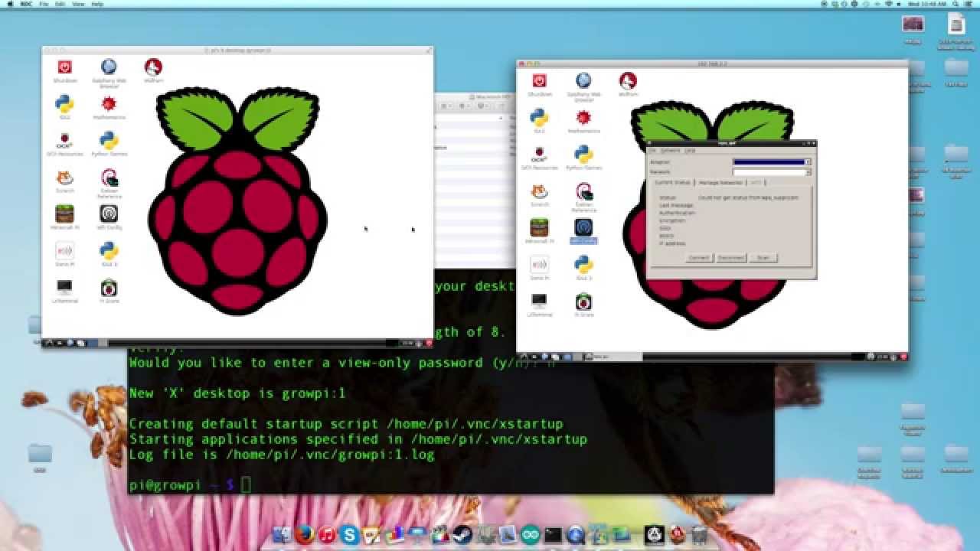The image size is (980, 551).
Task: Open Skype from the Dock
Action: pos(350,535)
